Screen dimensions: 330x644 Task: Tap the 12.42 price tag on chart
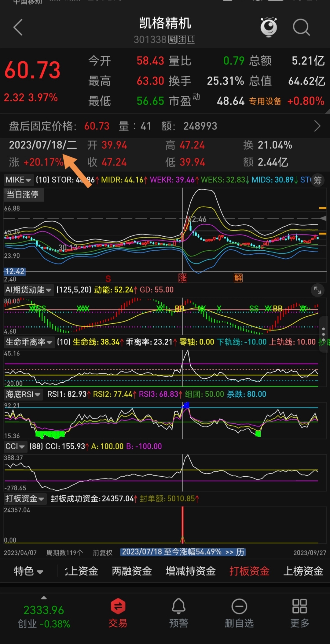[x=14, y=271]
